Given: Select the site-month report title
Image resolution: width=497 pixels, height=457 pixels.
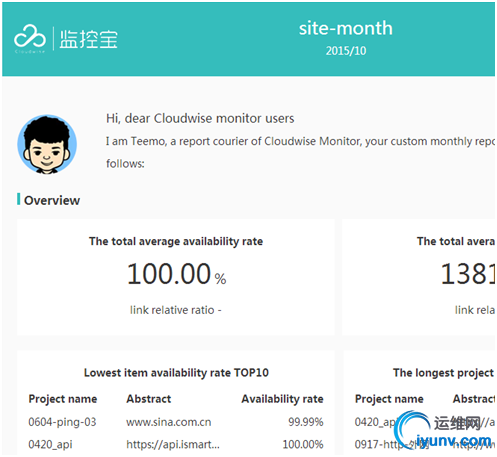Looking at the screenshot, I should coord(346,28).
